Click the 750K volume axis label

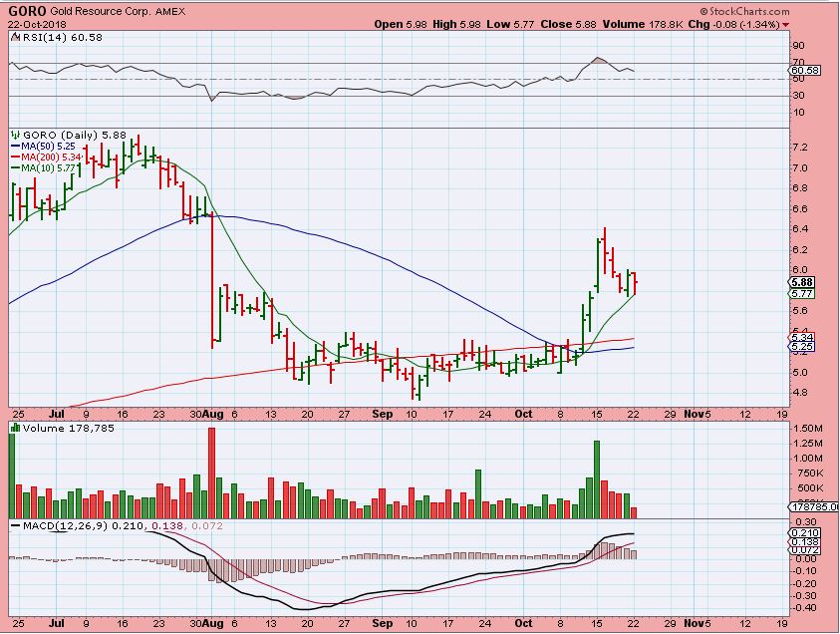click(x=809, y=474)
